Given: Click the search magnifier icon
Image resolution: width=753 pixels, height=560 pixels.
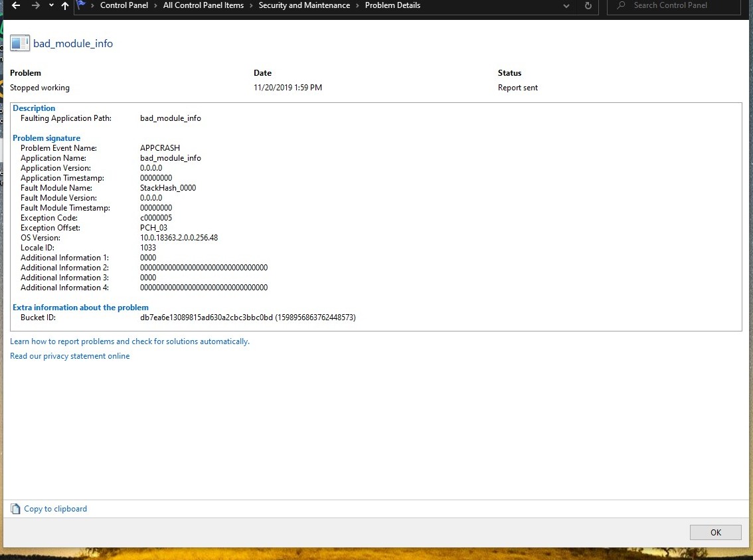Looking at the screenshot, I should (x=621, y=5).
